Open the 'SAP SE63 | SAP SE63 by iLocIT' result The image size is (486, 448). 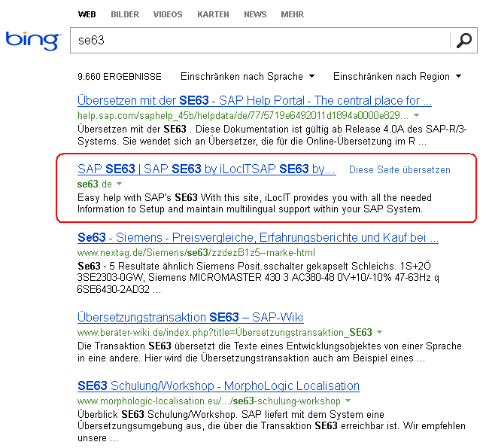206,169
